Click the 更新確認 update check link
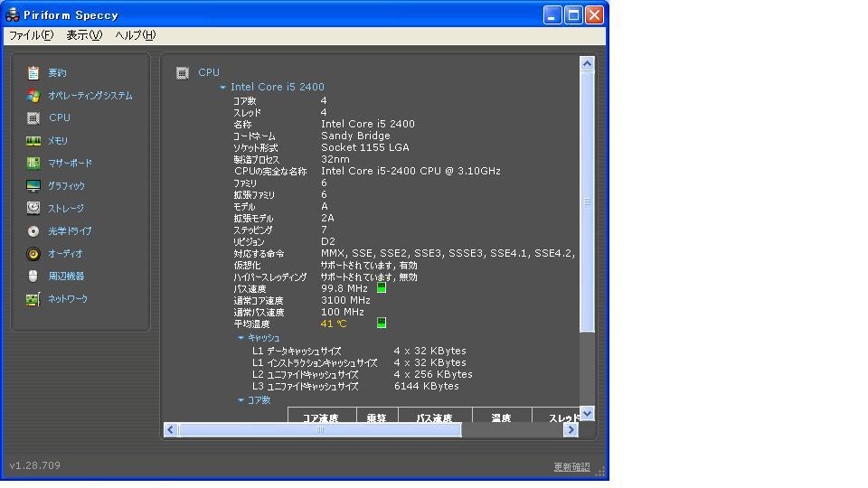The image size is (868, 488). (571, 467)
